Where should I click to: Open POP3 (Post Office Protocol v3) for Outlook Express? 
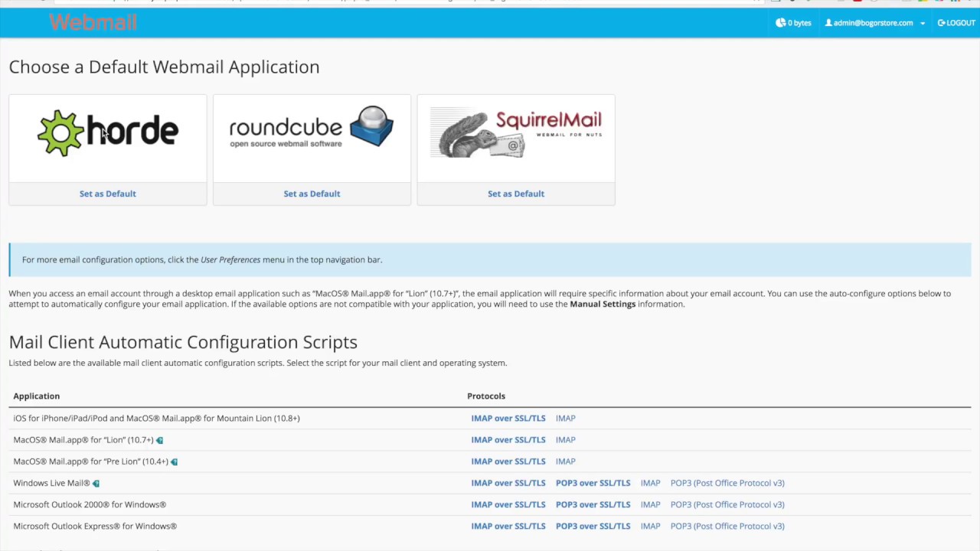727,526
